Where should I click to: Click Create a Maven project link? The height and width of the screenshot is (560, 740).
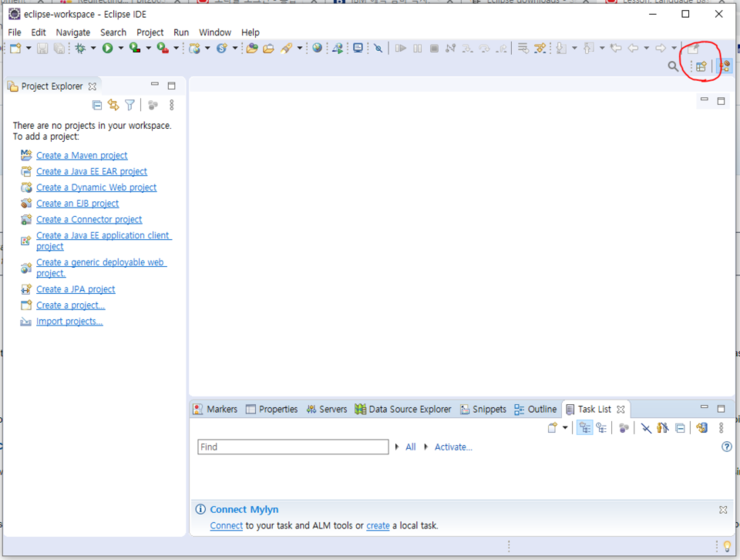click(x=82, y=155)
